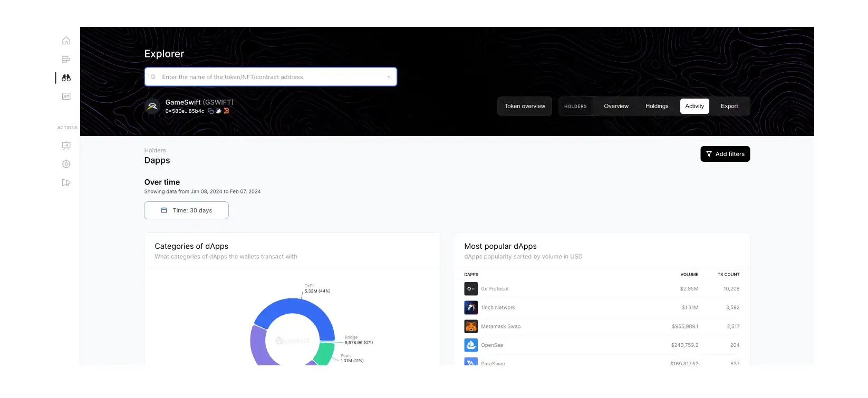Image resolution: width=868 pixels, height=398 pixels.
Task: Switch to the Holders Overview tab
Action: pyautogui.click(x=616, y=106)
